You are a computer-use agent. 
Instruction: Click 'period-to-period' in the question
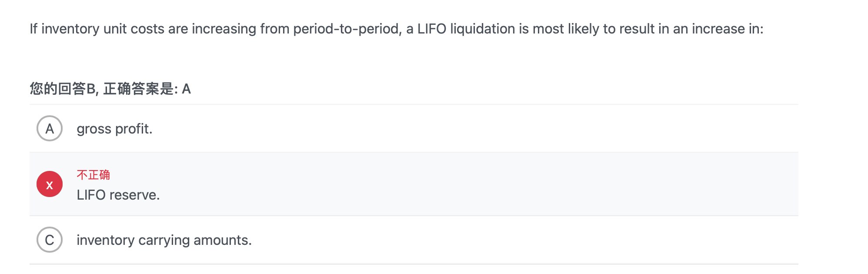coord(347,29)
